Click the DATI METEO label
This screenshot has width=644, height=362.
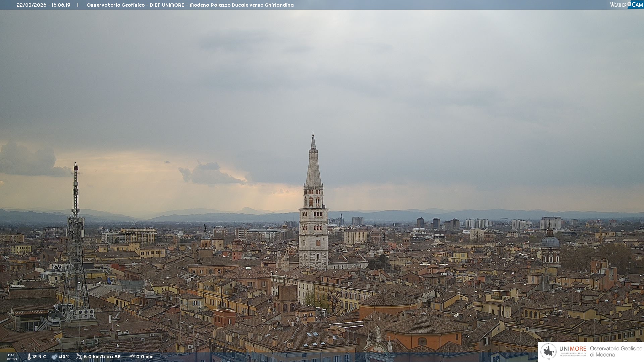point(12,357)
